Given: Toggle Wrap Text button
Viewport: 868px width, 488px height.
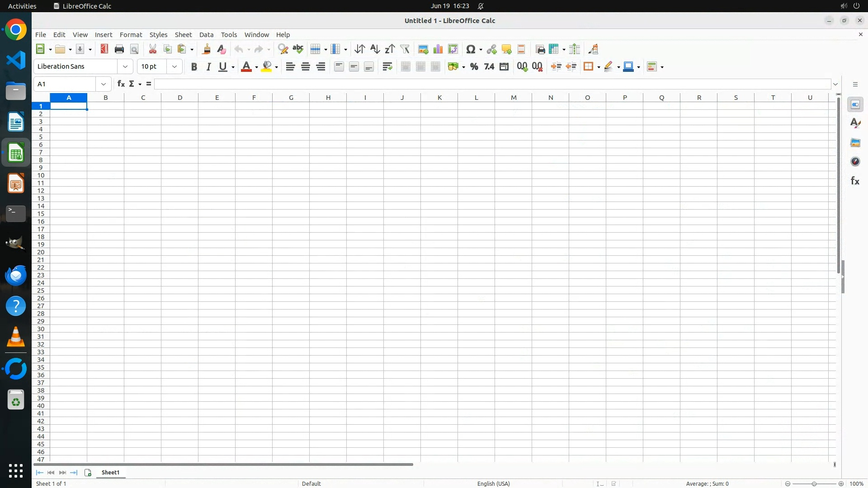Looking at the screenshot, I should 387,67.
